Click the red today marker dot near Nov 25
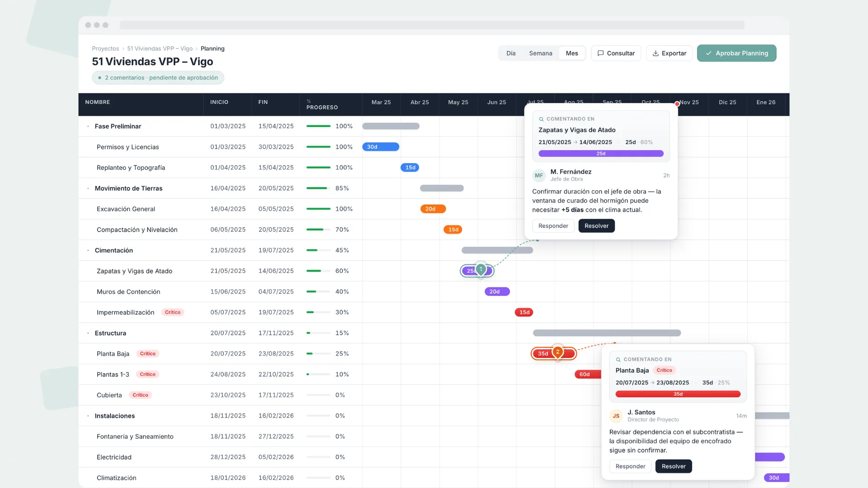The width and height of the screenshot is (868, 488). 677,104
